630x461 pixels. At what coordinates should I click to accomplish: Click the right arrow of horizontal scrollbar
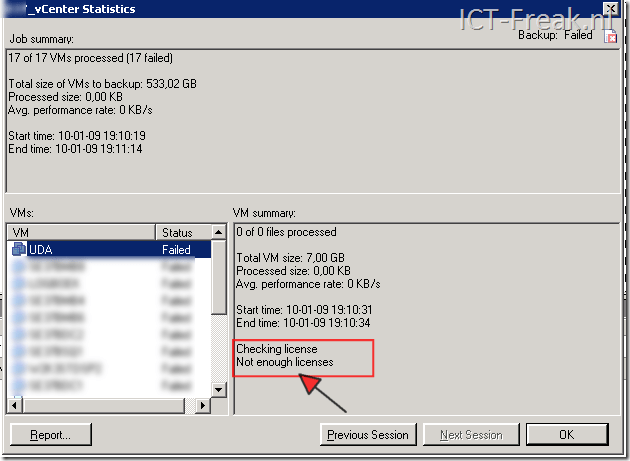click(x=203, y=405)
